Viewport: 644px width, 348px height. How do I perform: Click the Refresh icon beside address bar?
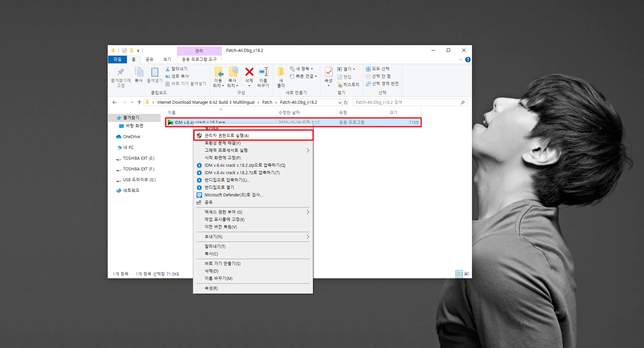(345, 102)
